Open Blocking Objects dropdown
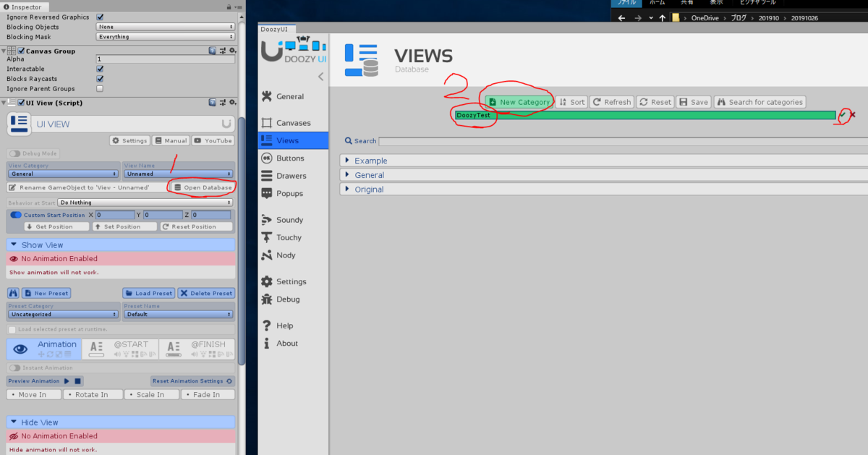Image resolution: width=868 pixels, height=455 pixels. (x=166, y=27)
